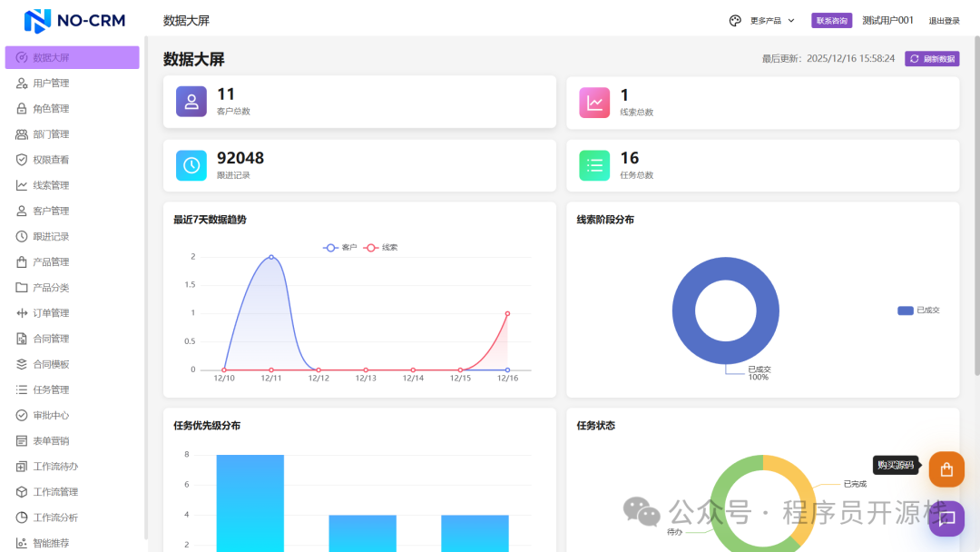The image size is (980, 552).
Task: Click the 92048 跟进记录 value
Action: [240, 158]
